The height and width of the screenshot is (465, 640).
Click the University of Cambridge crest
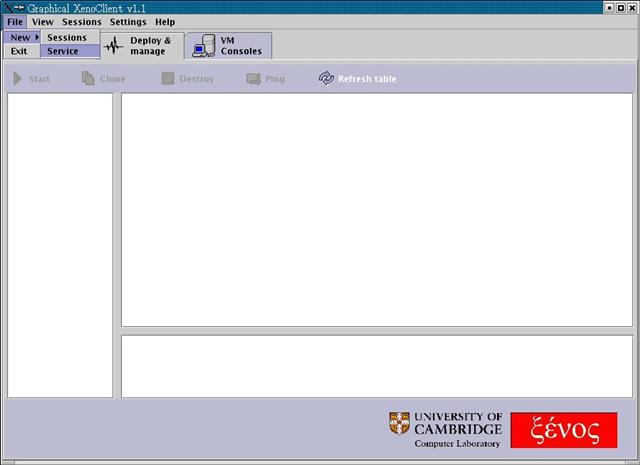coord(399,424)
